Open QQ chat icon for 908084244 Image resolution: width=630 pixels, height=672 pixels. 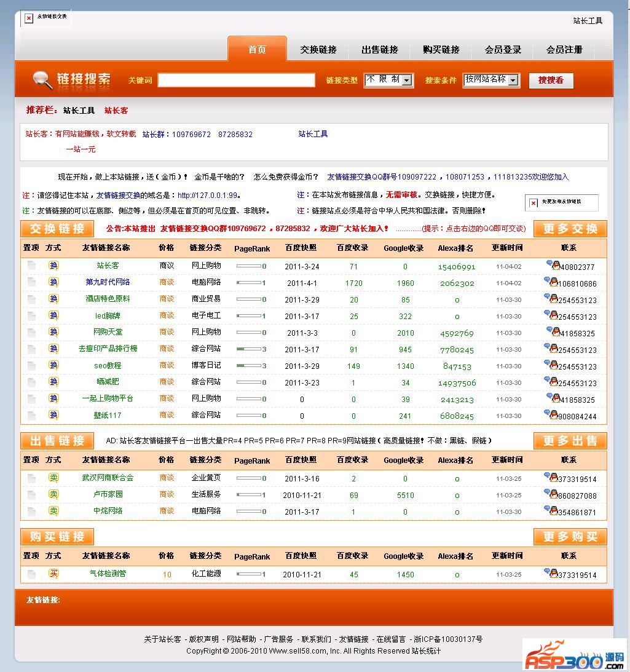coord(551,414)
